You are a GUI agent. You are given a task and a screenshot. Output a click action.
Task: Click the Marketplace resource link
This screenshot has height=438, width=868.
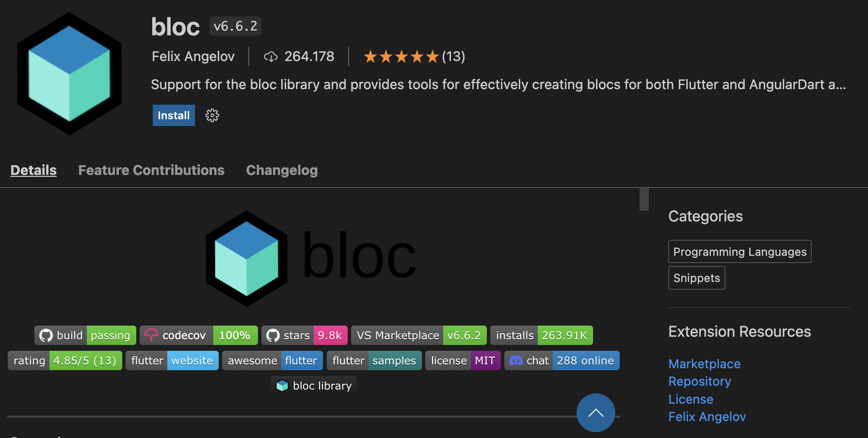coord(704,364)
